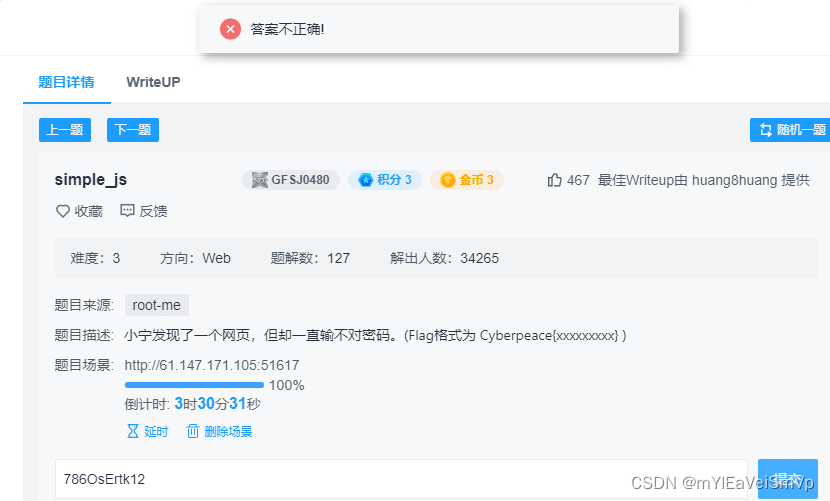The image size is (830, 501).
Task: Open scenario link http://61.147.171.105:51617
Action: (212, 365)
